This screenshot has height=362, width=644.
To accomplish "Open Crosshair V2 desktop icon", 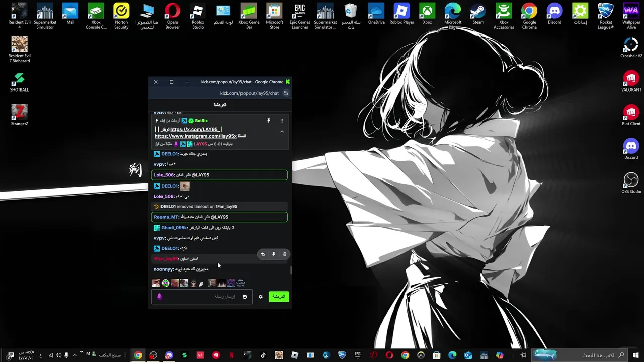I will click(631, 48).
